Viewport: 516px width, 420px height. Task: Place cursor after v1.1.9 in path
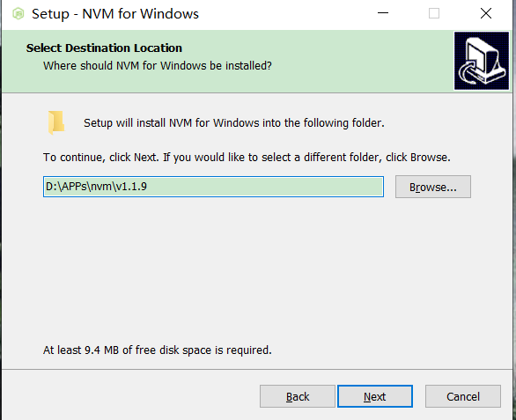pyautogui.click(x=148, y=187)
